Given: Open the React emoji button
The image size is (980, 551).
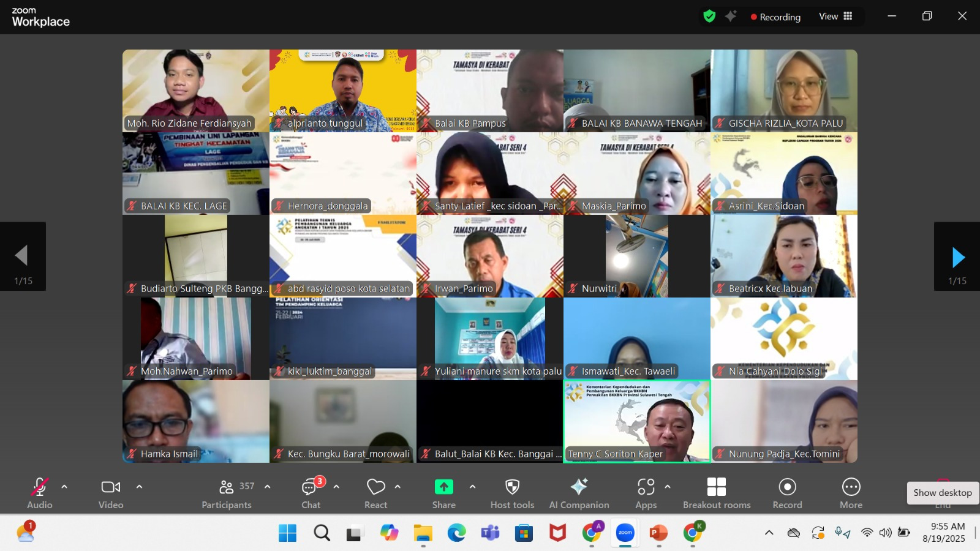Looking at the screenshot, I should [x=375, y=493].
